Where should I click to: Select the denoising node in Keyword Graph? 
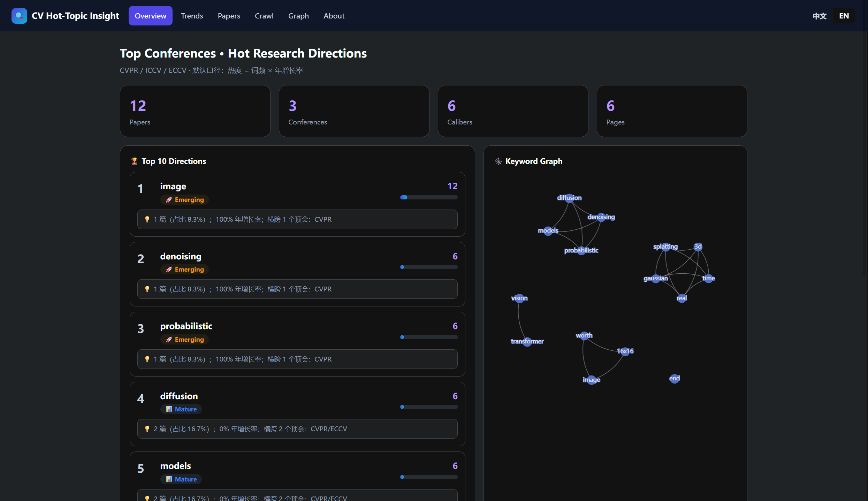pos(601,217)
